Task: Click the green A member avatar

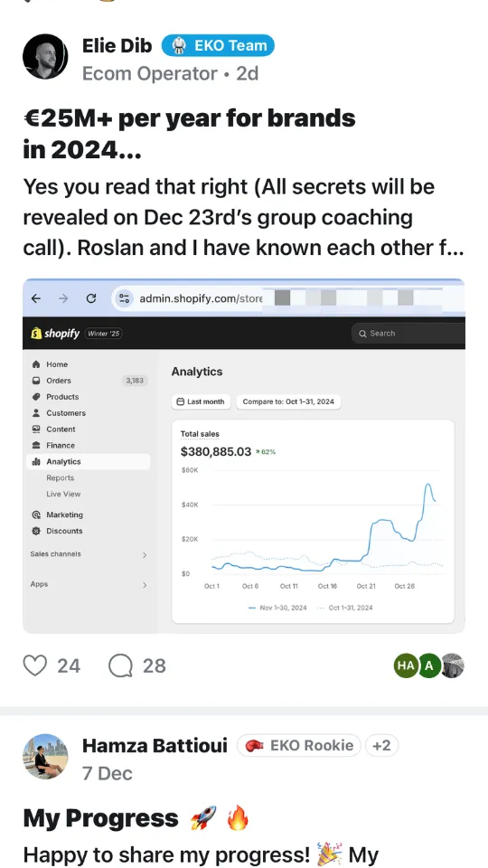Action: 428,665
